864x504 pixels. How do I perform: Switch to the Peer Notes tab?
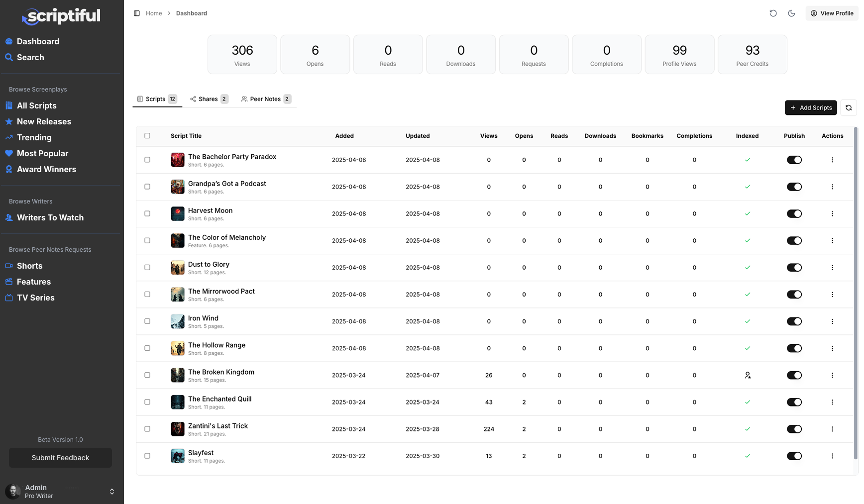pos(266,99)
